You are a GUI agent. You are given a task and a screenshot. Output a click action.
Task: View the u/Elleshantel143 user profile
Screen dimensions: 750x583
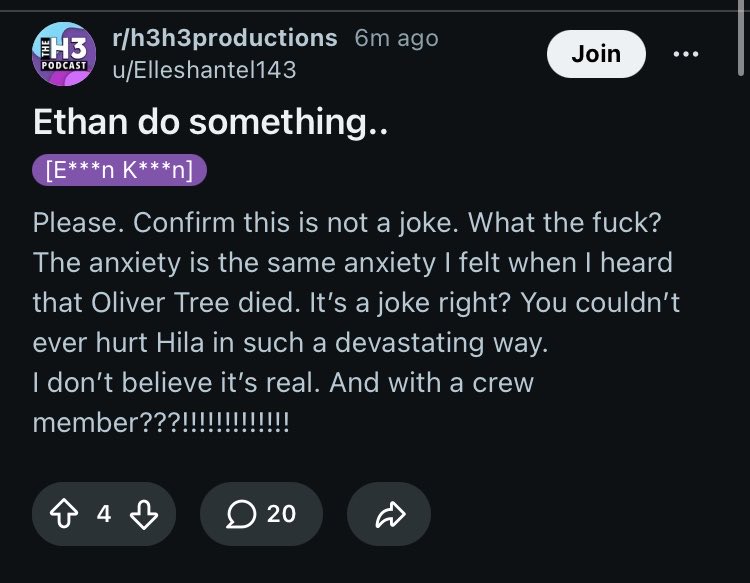204,70
